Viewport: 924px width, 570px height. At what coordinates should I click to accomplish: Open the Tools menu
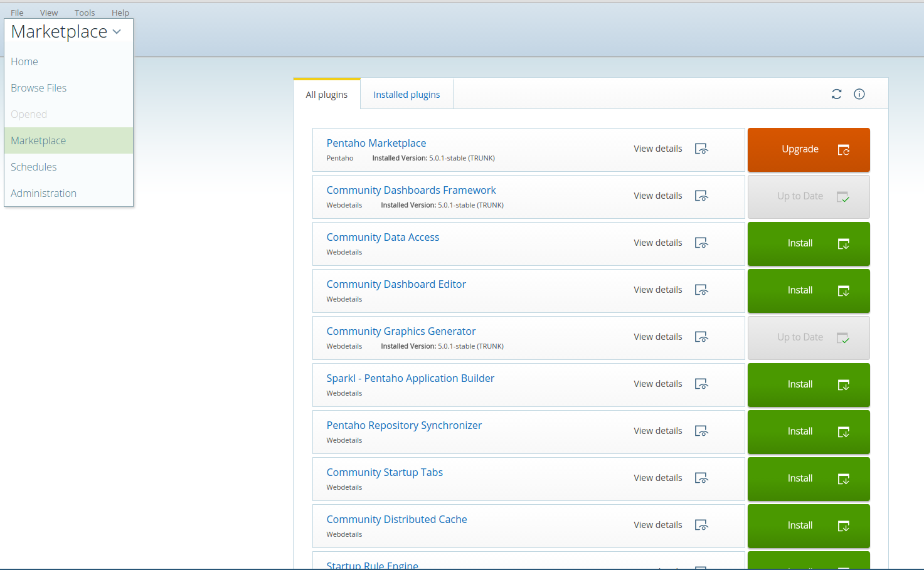pyautogui.click(x=85, y=13)
